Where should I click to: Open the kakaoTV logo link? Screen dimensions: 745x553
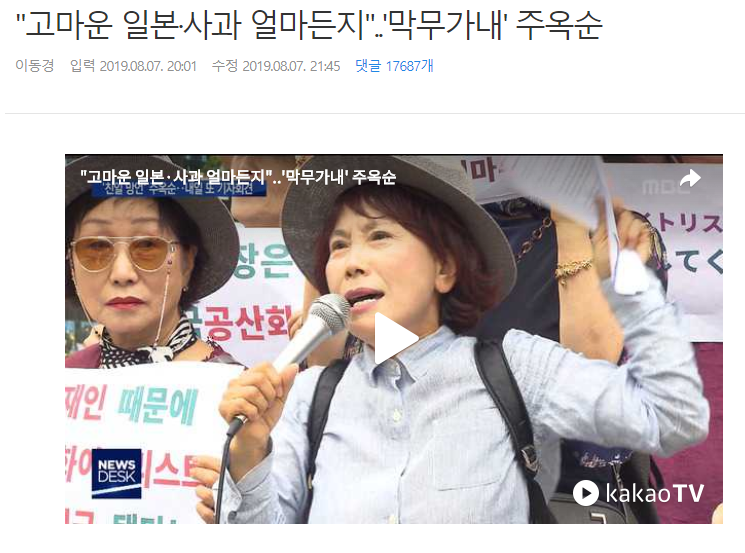pos(638,493)
